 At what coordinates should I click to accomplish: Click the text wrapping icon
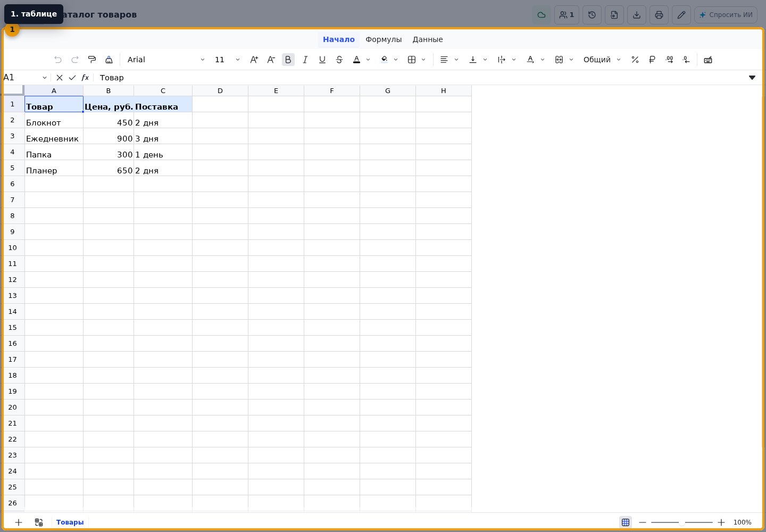(502, 60)
